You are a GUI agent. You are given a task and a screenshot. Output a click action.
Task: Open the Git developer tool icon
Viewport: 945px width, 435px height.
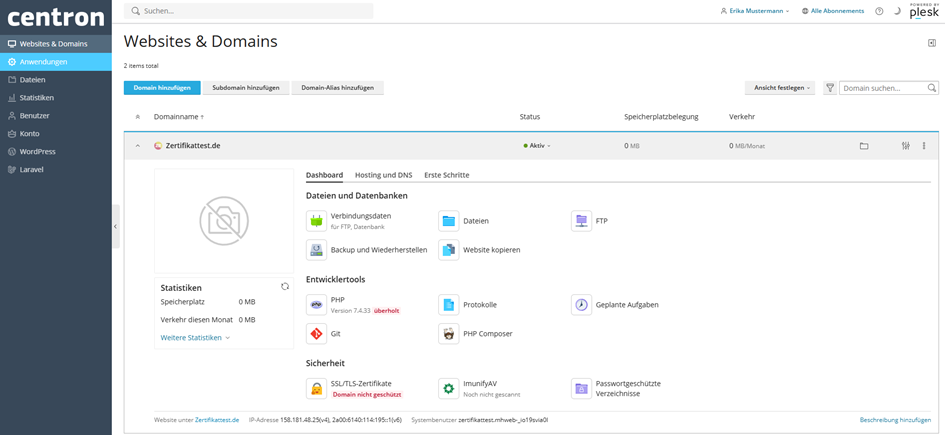tap(316, 334)
